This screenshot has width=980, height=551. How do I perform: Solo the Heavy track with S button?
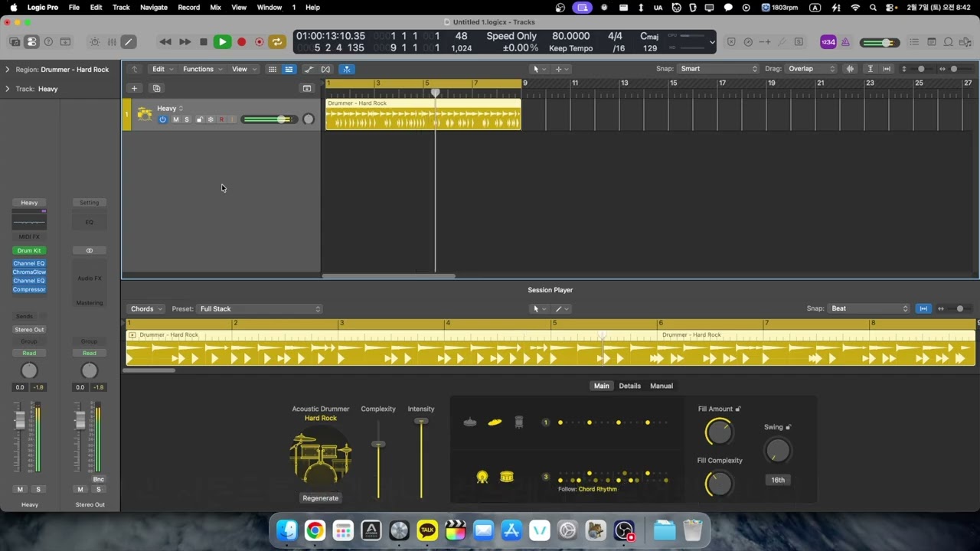pyautogui.click(x=186, y=119)
